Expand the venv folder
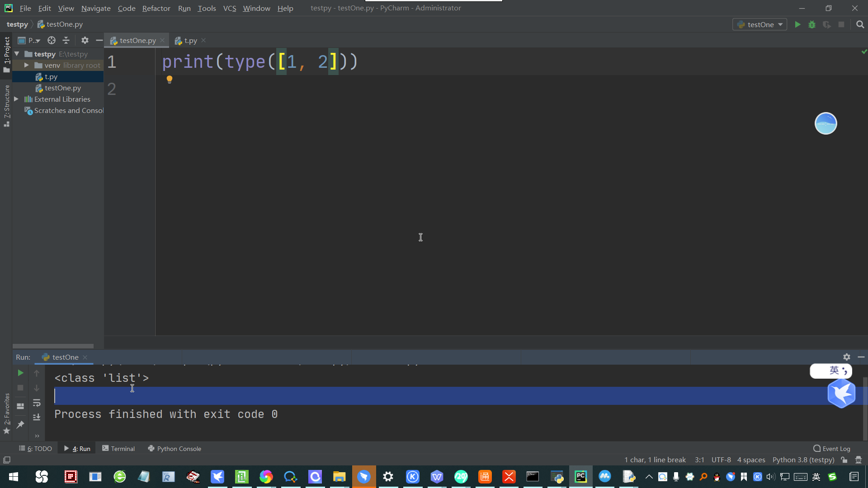The width and height of the screenshot is (868, 488). tap(26, 65)
